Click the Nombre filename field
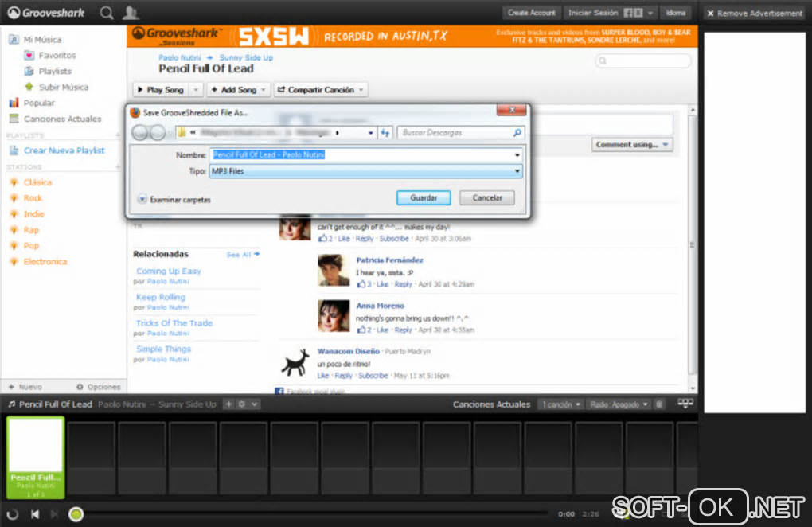This screenshot has height=527, width=812. point(361,154)
